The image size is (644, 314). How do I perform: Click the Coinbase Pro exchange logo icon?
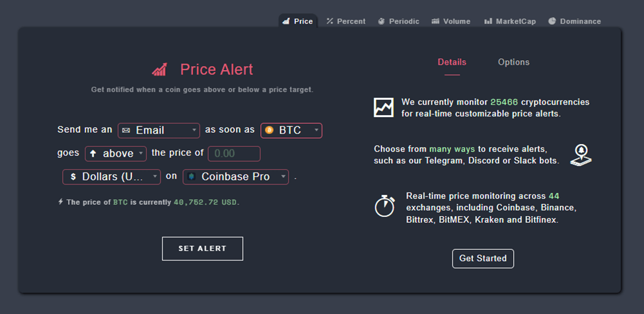click(192, 177)
